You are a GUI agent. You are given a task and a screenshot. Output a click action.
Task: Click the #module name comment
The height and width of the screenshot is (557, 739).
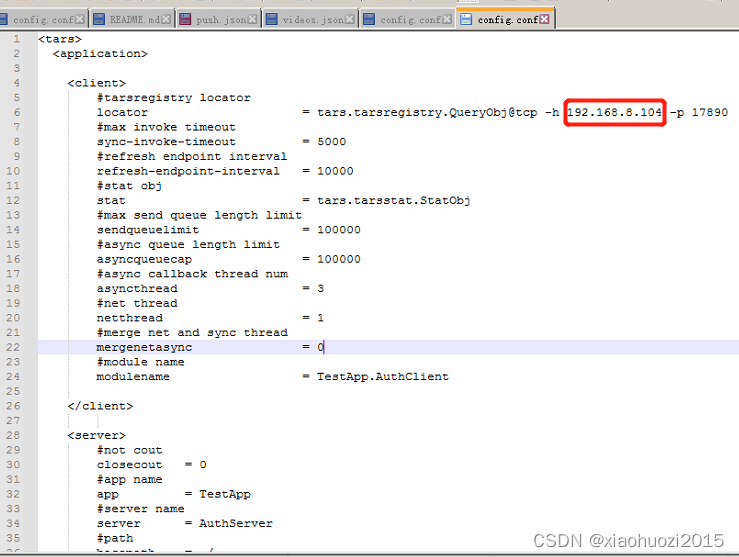(140, 362)
